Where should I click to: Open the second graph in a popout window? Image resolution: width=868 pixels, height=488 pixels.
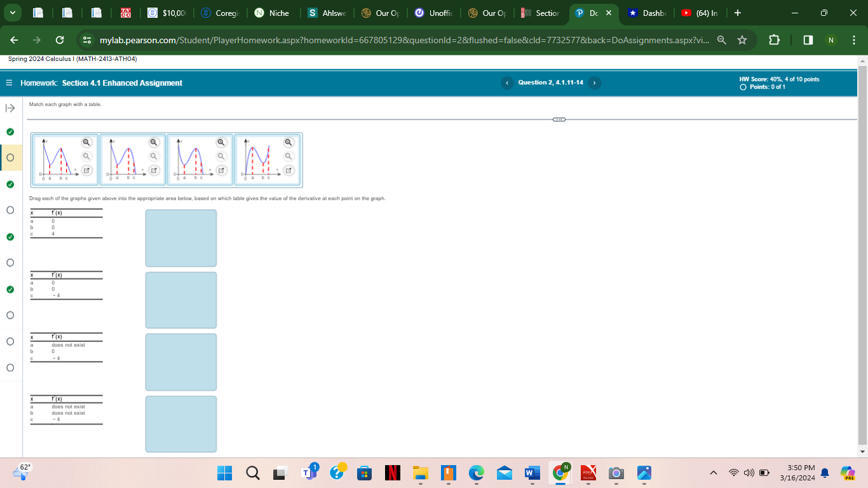pos(153,170)
